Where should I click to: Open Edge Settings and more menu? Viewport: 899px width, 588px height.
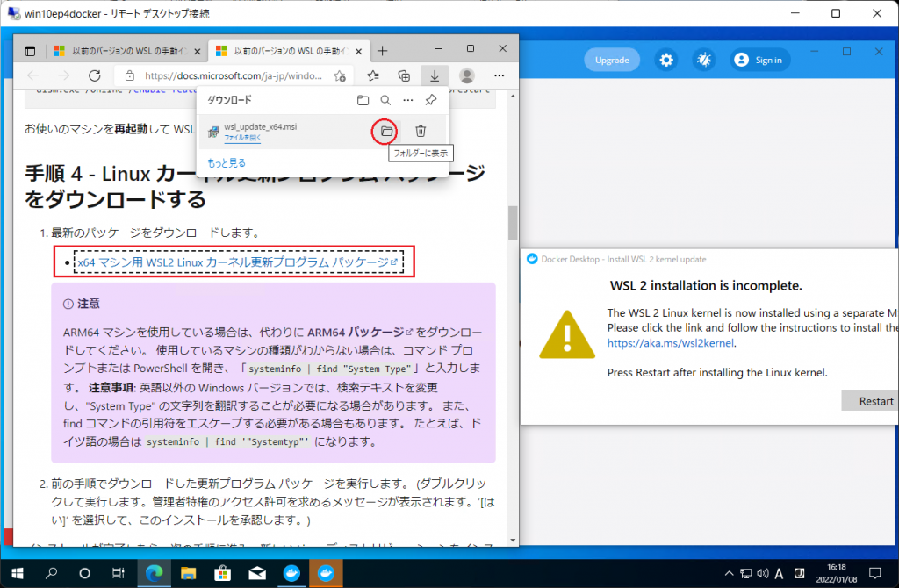pos(500,75)
